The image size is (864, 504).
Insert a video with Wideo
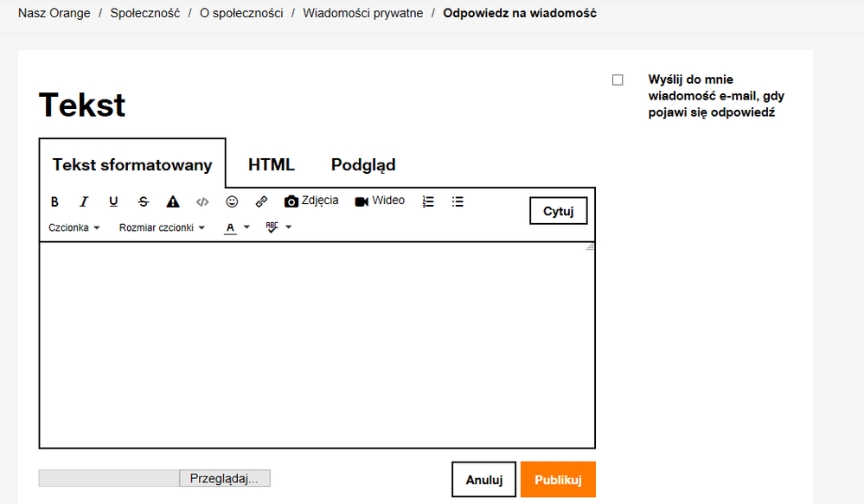379,201
